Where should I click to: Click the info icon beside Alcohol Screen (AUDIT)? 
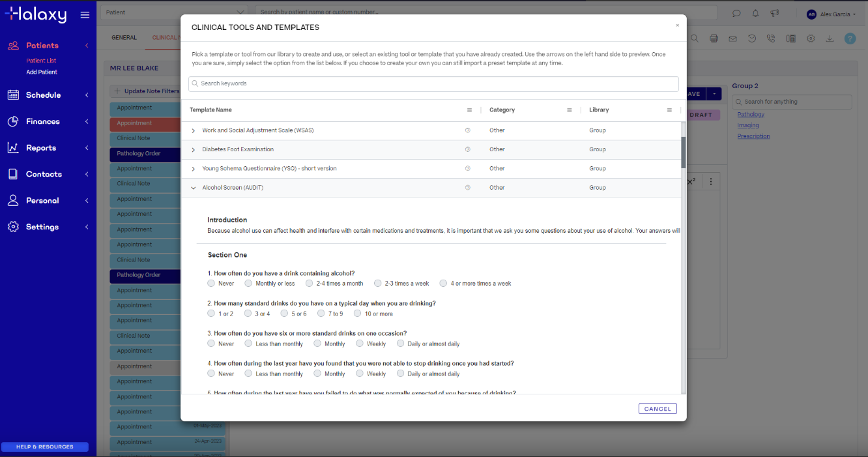(467, 188)
